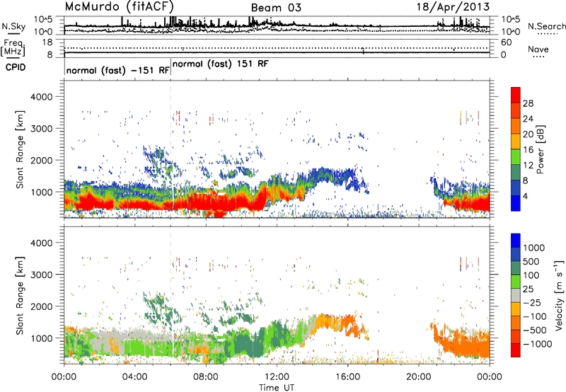566x392 pixels.
Task: Select the '20:00' time tick label
Action: point(419,377)
